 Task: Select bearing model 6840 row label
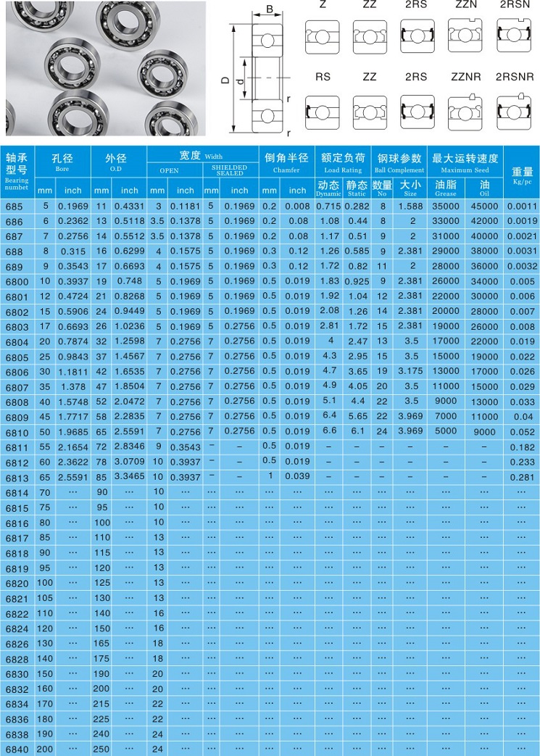pos(17,749)
